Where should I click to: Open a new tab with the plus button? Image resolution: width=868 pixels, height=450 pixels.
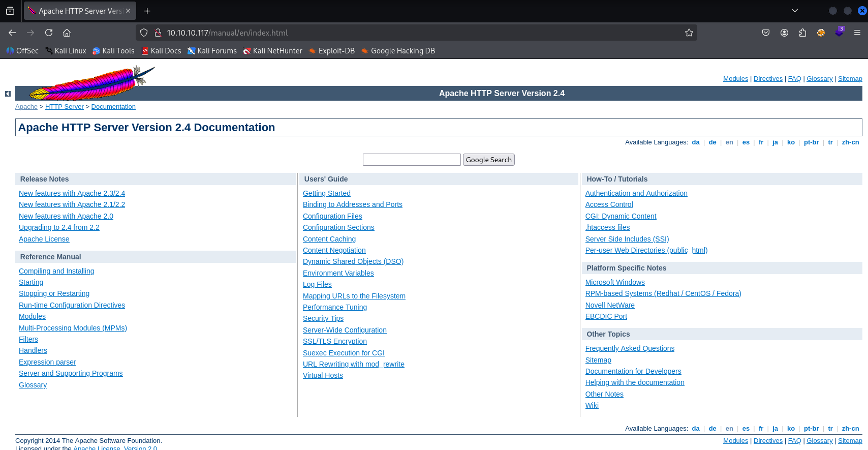(x=147, y=11)
